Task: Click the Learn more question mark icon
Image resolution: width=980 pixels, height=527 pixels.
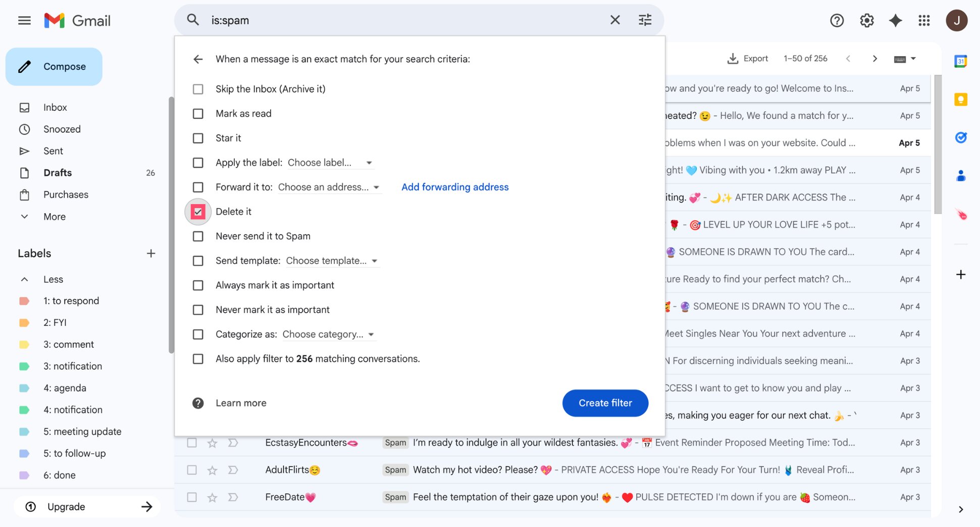Action: pos(198,403)
